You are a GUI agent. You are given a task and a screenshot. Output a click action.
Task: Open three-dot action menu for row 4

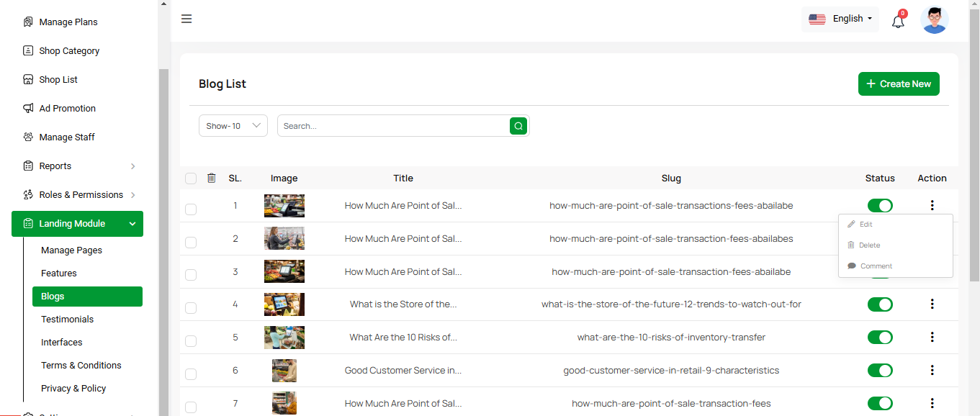(x=932, y=304)
